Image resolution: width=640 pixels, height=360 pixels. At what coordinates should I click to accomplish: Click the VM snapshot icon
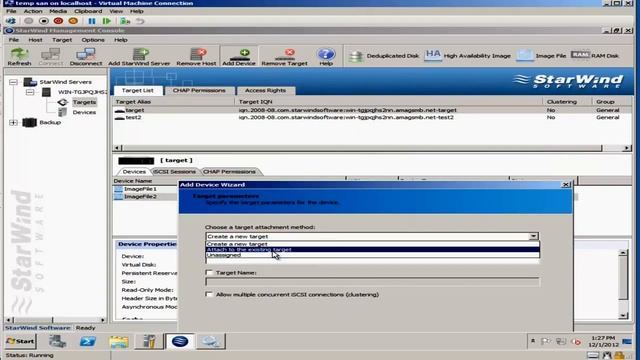[125, 21]
